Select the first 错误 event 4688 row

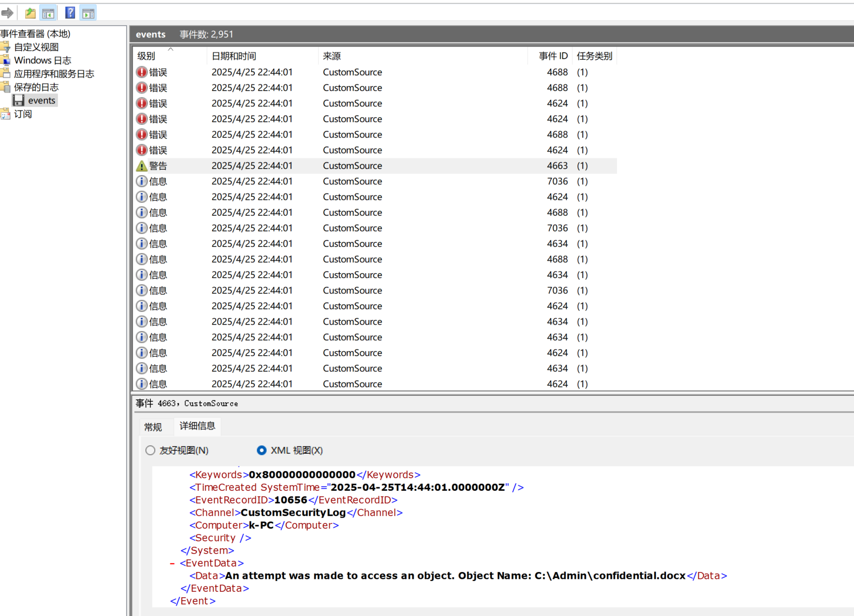point(375,72)
